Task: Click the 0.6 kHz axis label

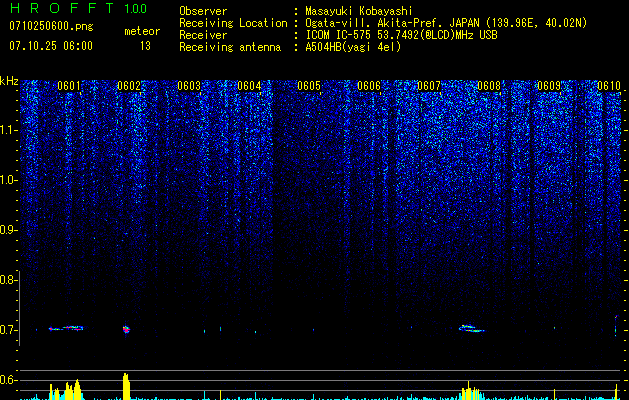Action: [x=9, y=380]
